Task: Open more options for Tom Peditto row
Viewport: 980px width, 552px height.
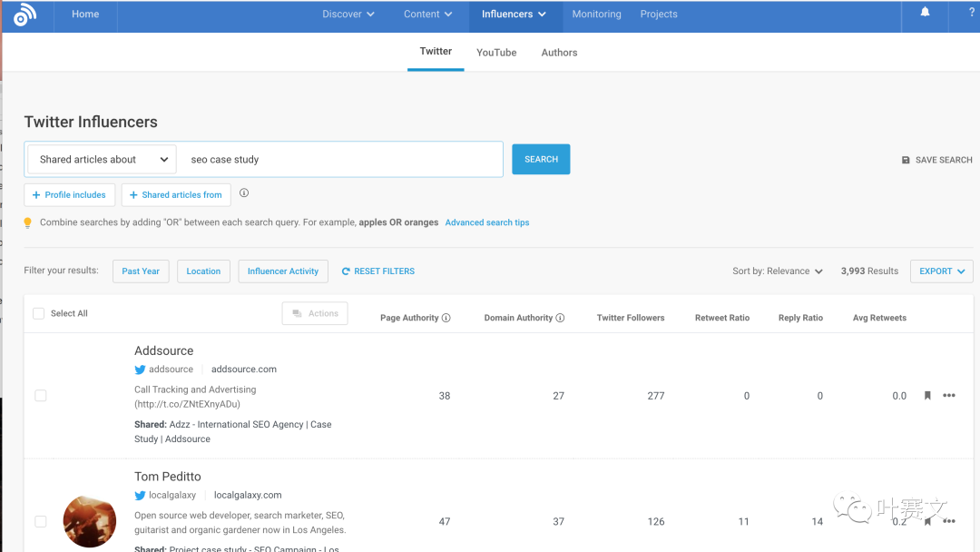Action: pos(949,521)
